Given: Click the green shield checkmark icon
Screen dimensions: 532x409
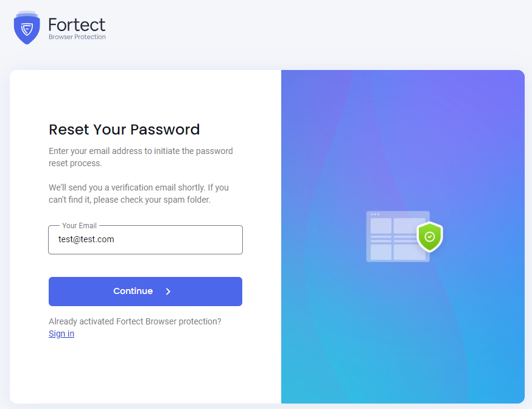Looking at the screenshot, I should 430,237.
